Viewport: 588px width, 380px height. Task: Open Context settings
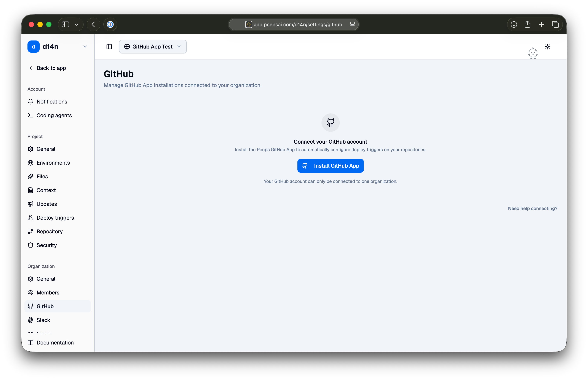(x=58, y=190)
